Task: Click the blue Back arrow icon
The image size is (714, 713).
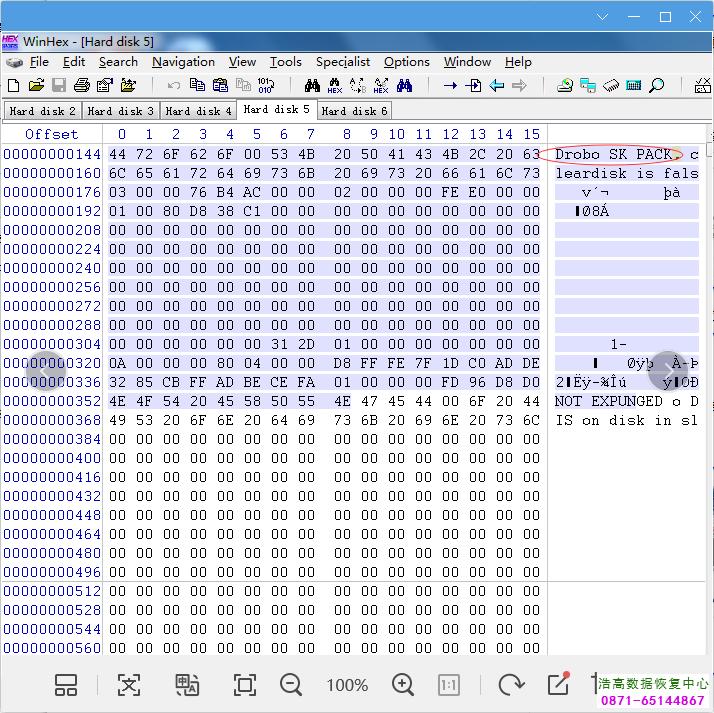Action: (x=497, y=86)
